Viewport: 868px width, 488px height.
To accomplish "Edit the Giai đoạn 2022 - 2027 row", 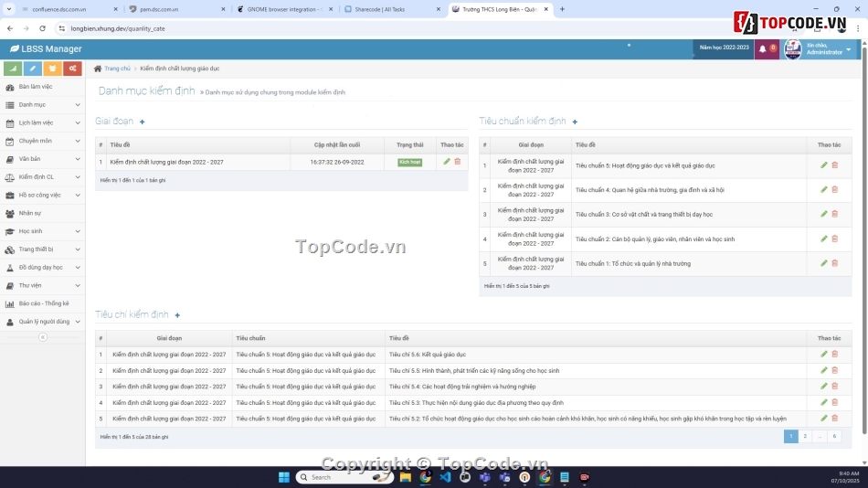I will click(447, 162).
